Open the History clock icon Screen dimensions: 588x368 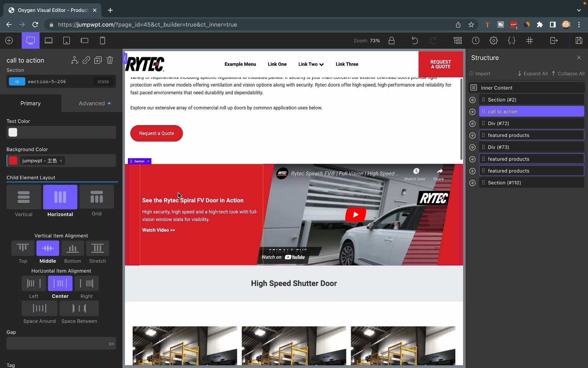(476, 41)
